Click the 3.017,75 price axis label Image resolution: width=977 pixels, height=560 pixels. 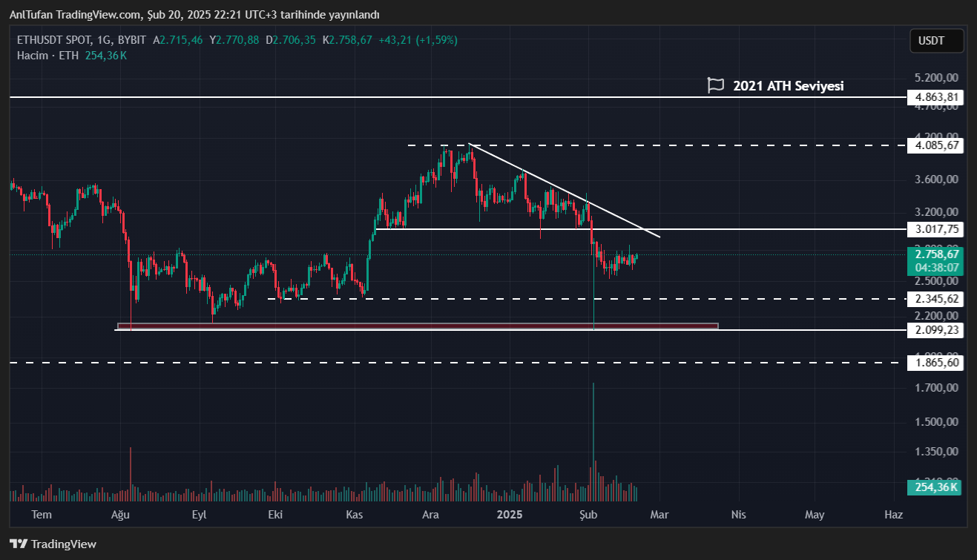pos(937,230)
